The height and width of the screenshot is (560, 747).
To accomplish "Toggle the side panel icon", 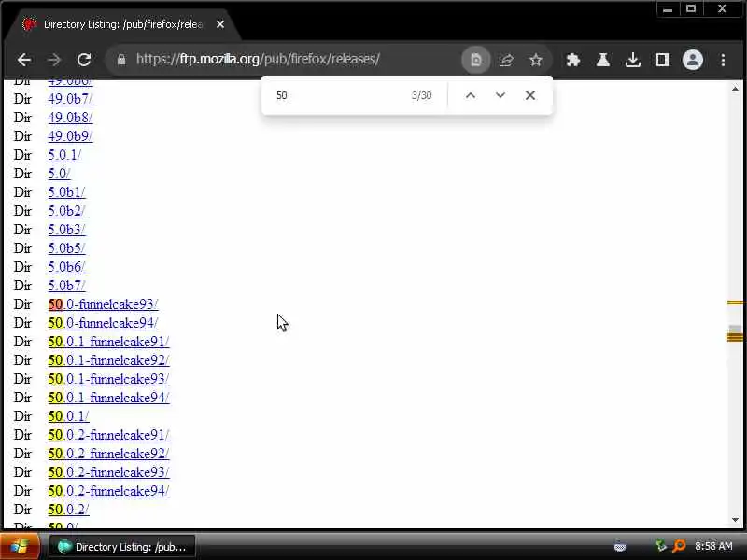I will point(663,60).
